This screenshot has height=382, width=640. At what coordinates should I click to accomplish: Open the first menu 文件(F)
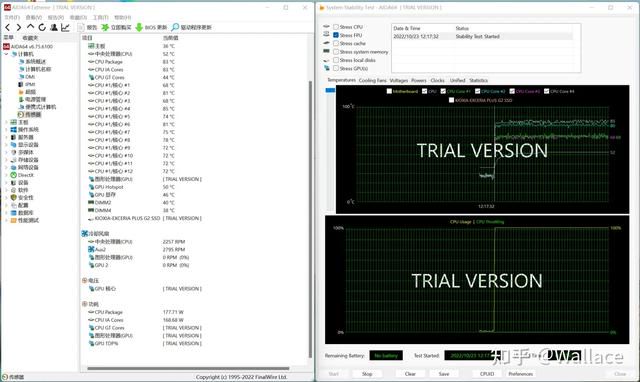(12, 18)
